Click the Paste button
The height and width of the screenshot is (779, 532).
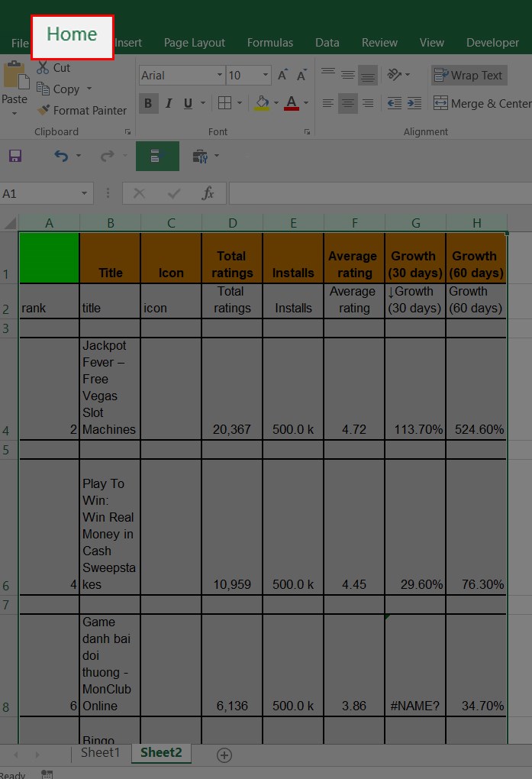tap(15, 88)
